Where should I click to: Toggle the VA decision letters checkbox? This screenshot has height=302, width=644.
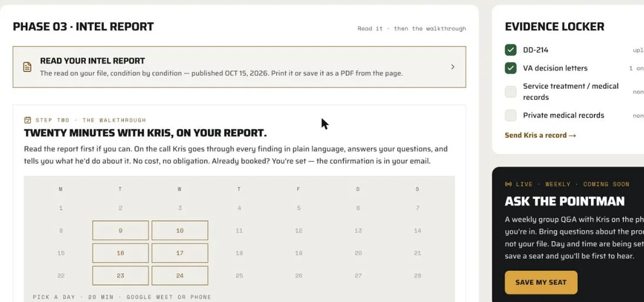(510, 68)
